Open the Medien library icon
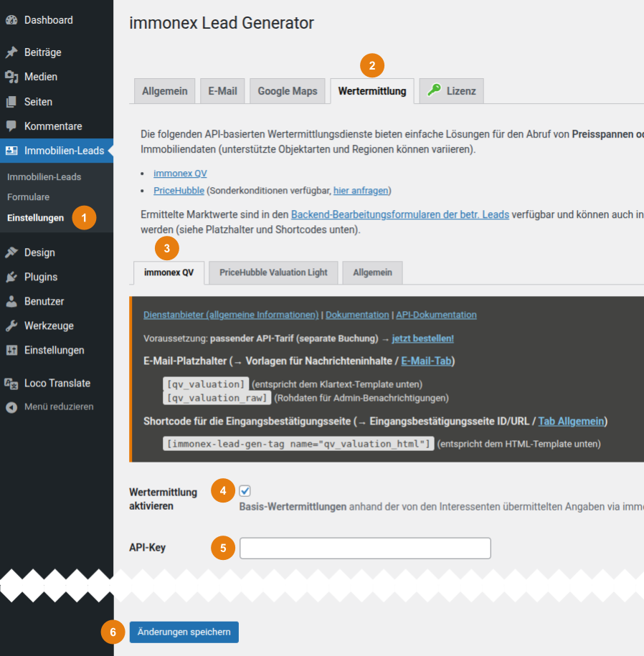644x656 pixels. (x=11, y=77)
